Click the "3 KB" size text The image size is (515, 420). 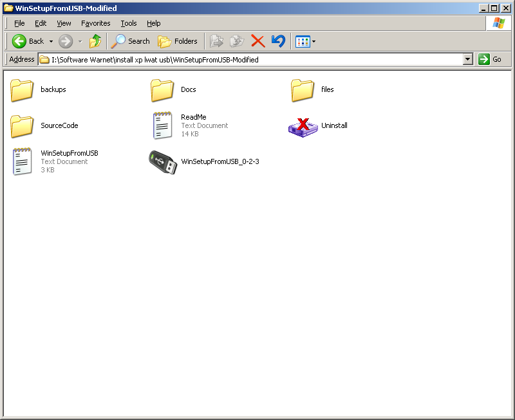pyautogui.click(x=48, y=170)
